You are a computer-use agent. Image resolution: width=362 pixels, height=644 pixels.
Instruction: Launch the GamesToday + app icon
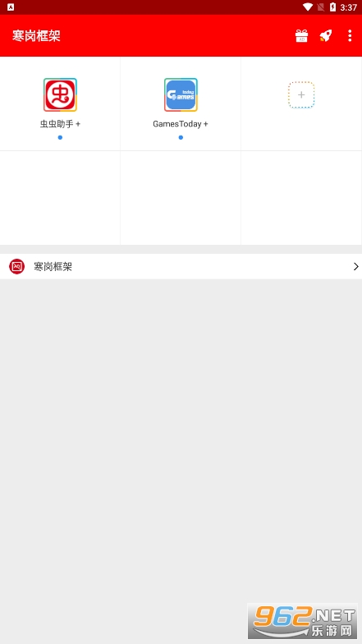(181, 95)
